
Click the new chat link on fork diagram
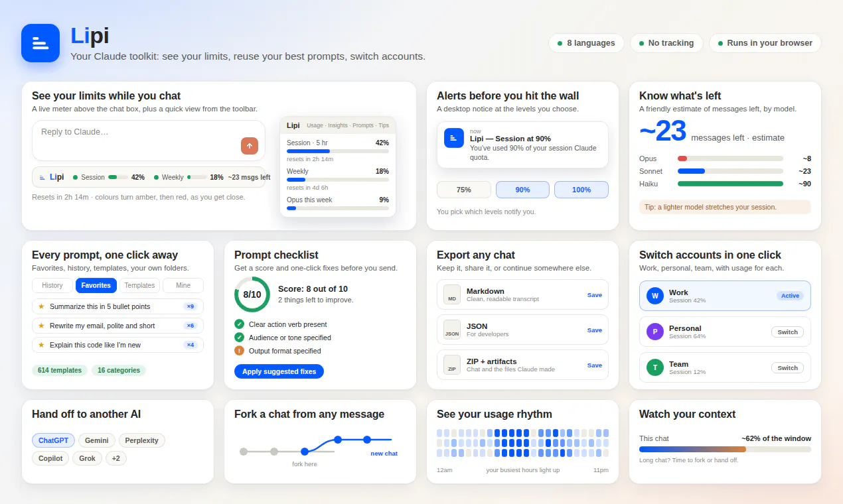(384, 454)
